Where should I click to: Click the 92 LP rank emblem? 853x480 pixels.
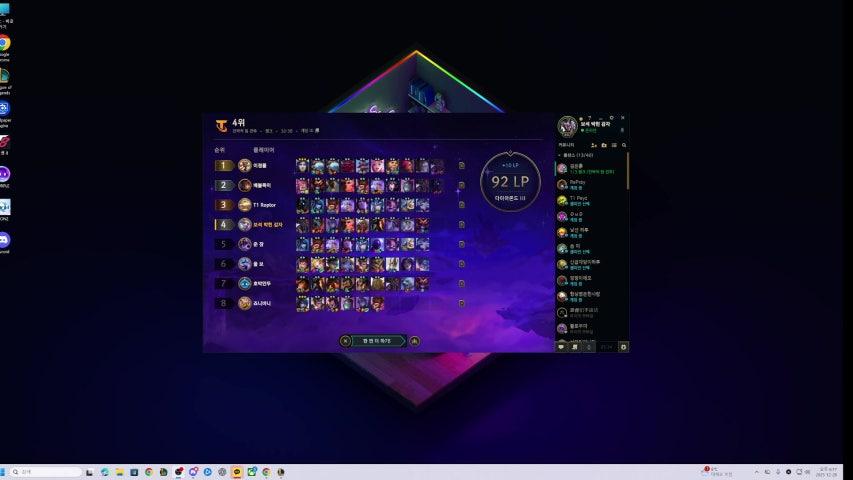tap(510, 181)
